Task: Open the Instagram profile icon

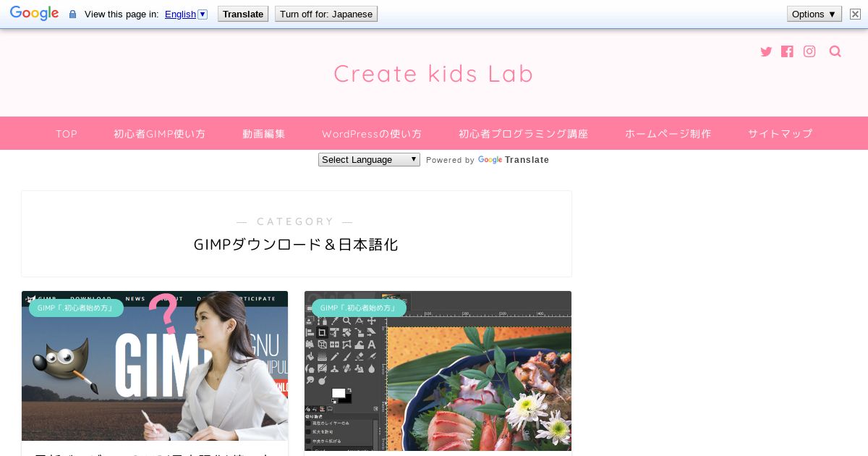Action: [809, 51]
